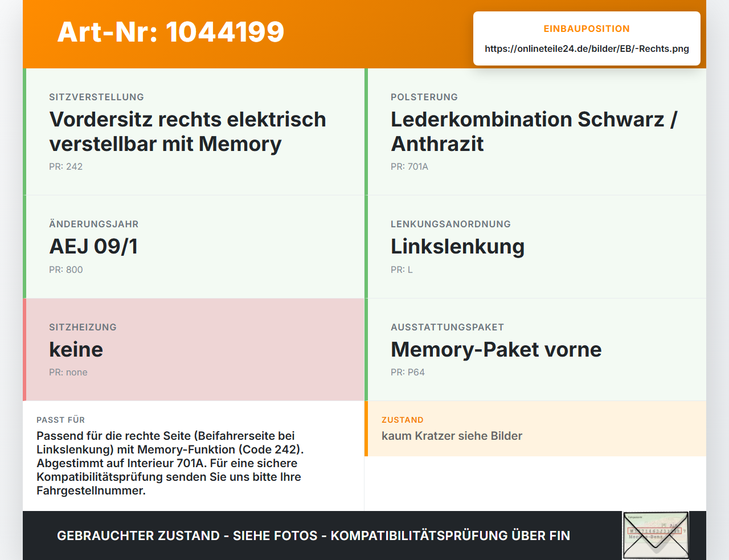Select 'Lederkombination Schwarz / Anthrazit' text
729x560 pixels.
click(534, 132)
